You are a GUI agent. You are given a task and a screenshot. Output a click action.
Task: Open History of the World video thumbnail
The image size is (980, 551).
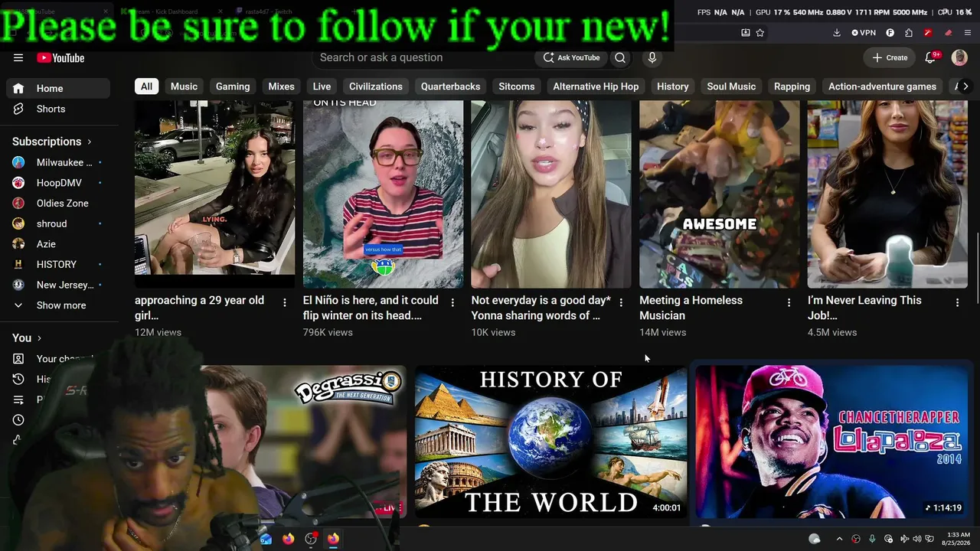(550, 442)
